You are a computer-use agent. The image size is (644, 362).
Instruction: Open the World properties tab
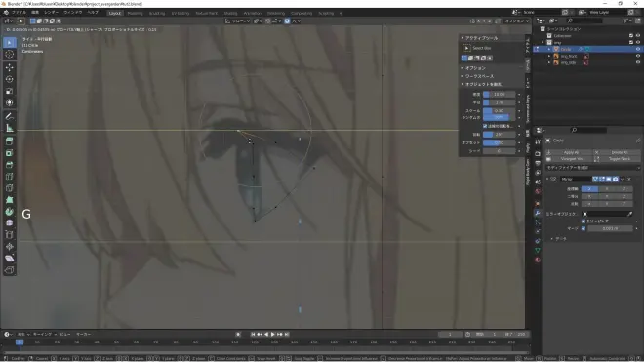click(x=538, y=191)
